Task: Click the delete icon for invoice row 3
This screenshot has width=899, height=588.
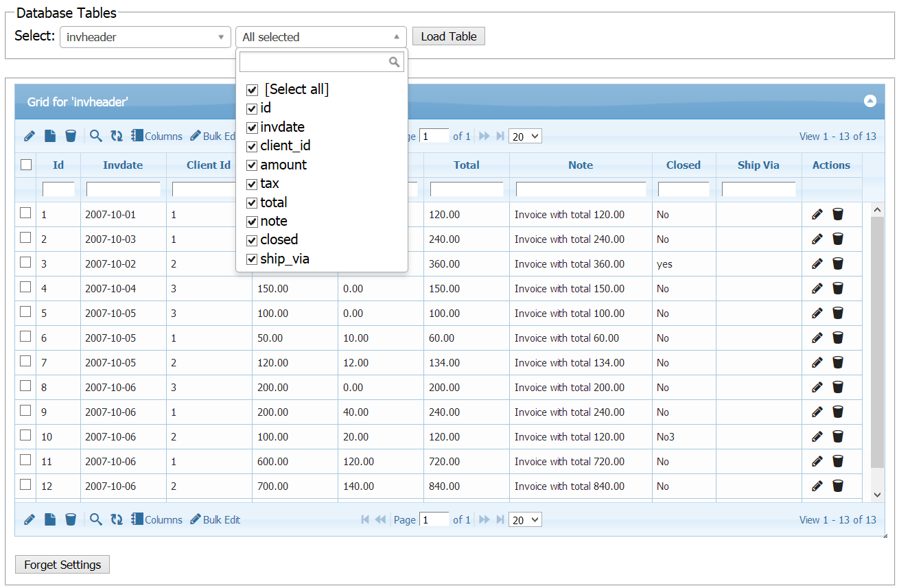Action: click(x=838, y=263)
